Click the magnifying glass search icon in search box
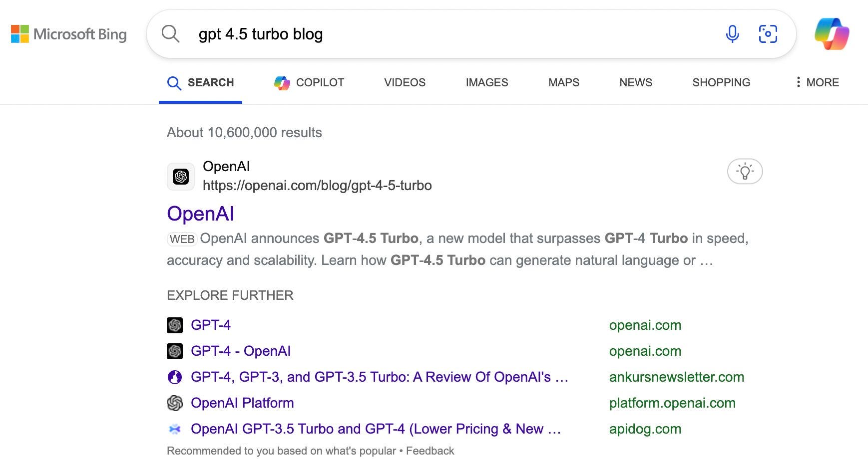 pyautogui.click(x=170, y=34)
